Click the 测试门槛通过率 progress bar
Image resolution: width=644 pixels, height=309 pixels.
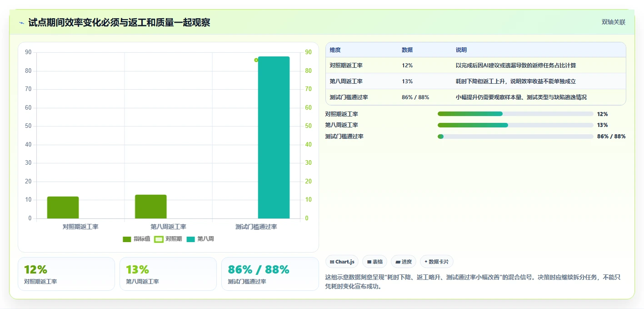(515, 137)
